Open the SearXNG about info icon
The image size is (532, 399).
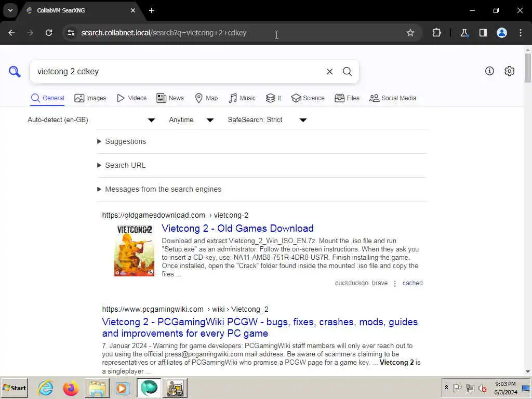tap(489, 71)
